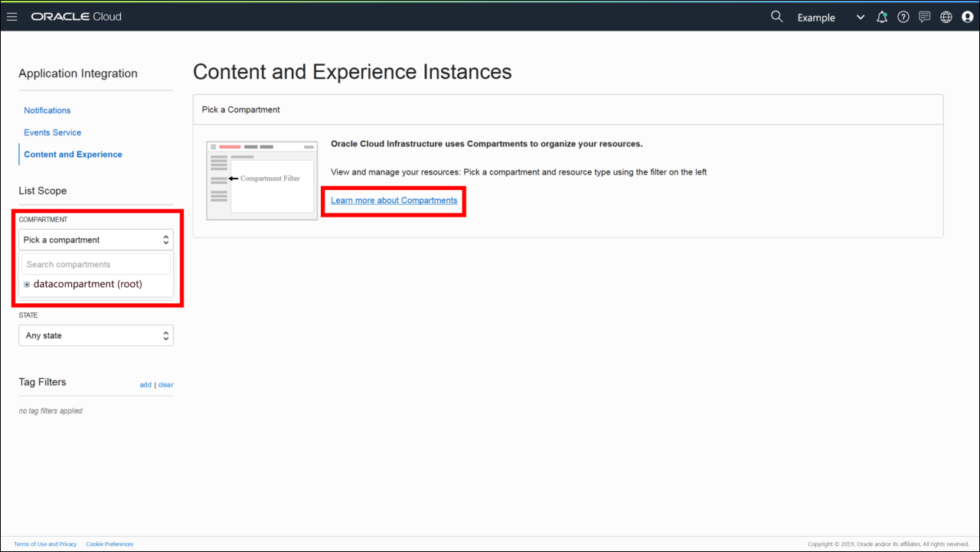Viewport: 980px width, 552px height.
Task: Open the language globe icon
Action: [946, 17]
